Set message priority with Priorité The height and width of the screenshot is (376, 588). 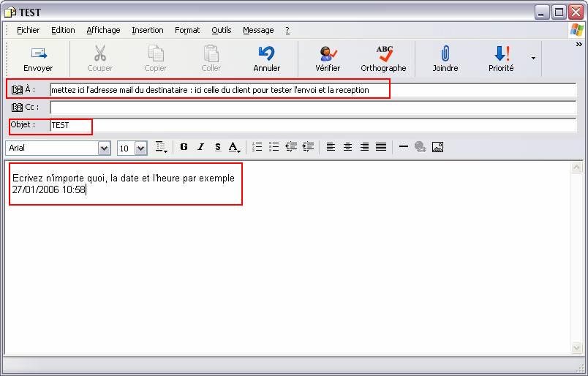501,59
